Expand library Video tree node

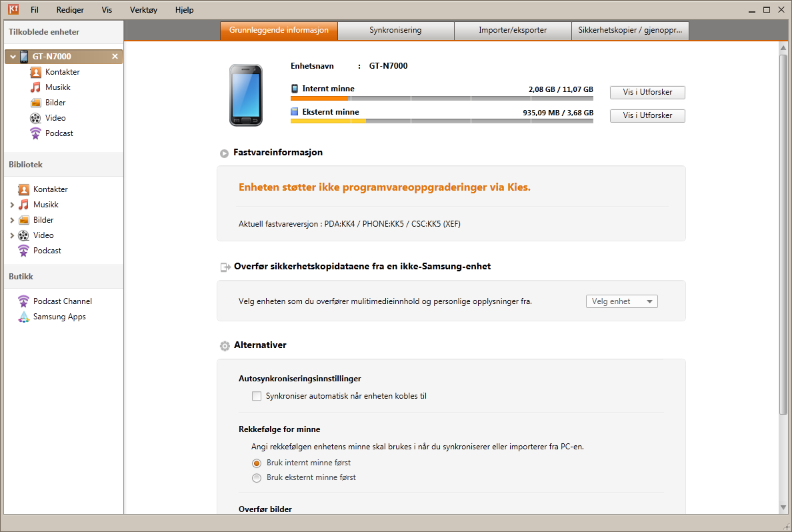click(12, 235)
